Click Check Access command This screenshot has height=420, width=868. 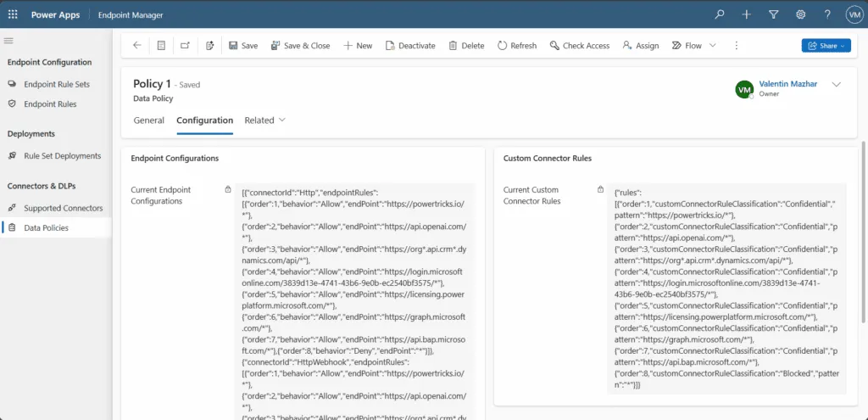pyautogui.click(x=580, y=46)
